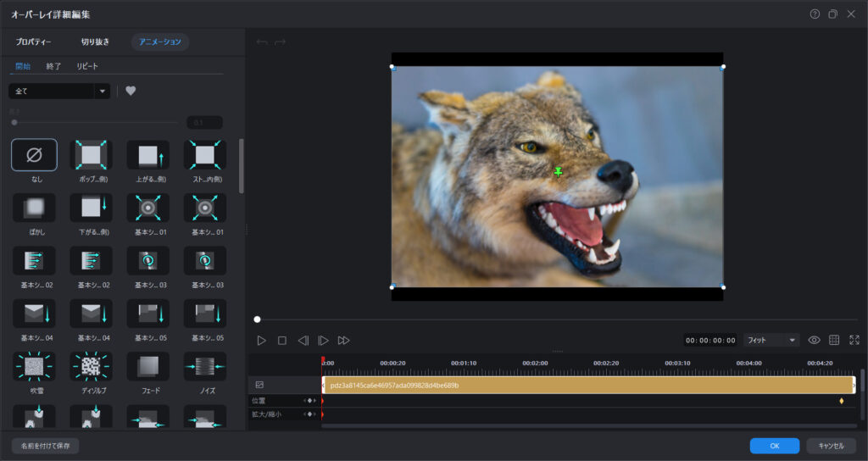Undo the last action with the arrow
The height and width of the screenshot is (461, 868).
tap(262, 42)
